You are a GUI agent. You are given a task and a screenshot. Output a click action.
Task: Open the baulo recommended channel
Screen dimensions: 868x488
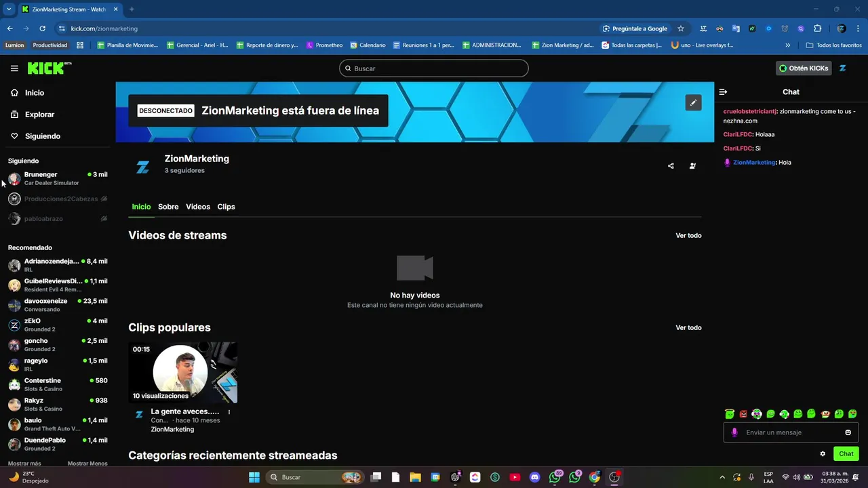[x=58, y=424]
